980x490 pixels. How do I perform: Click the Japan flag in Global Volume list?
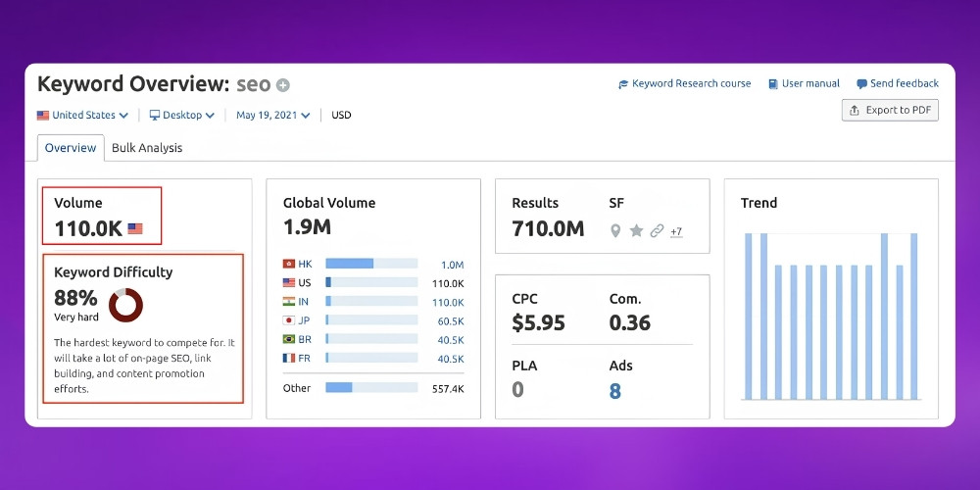(x=289, y=320)
